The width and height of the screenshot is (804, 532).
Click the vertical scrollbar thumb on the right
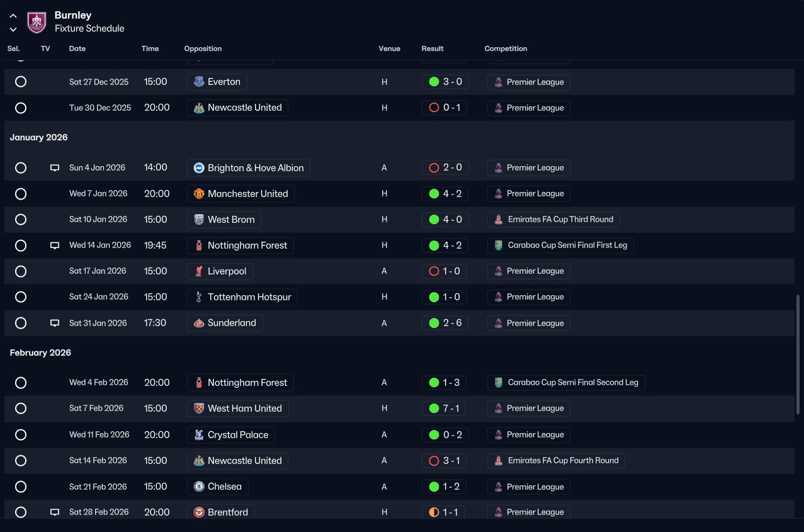[x=798, y=356]
